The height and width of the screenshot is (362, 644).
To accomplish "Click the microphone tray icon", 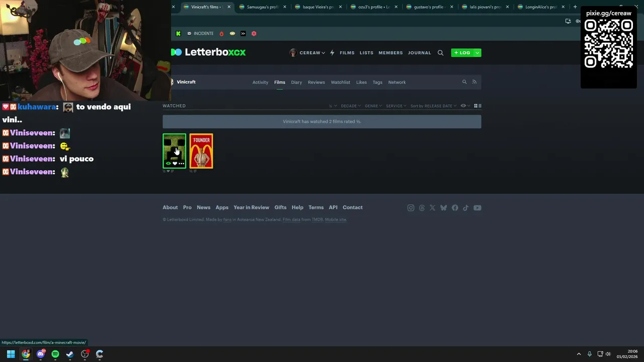I will coord(590,354).
